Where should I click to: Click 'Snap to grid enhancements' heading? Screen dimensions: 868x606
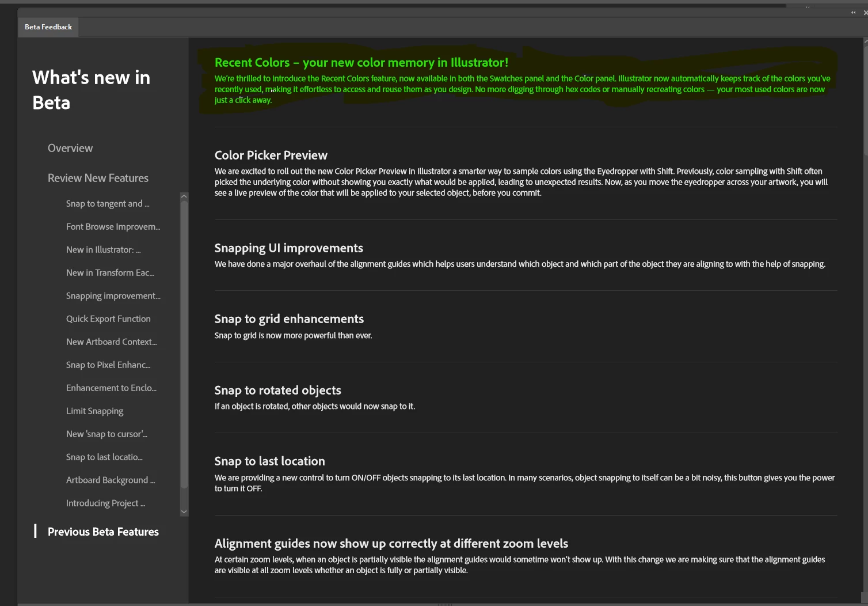(x=289, y=319)
